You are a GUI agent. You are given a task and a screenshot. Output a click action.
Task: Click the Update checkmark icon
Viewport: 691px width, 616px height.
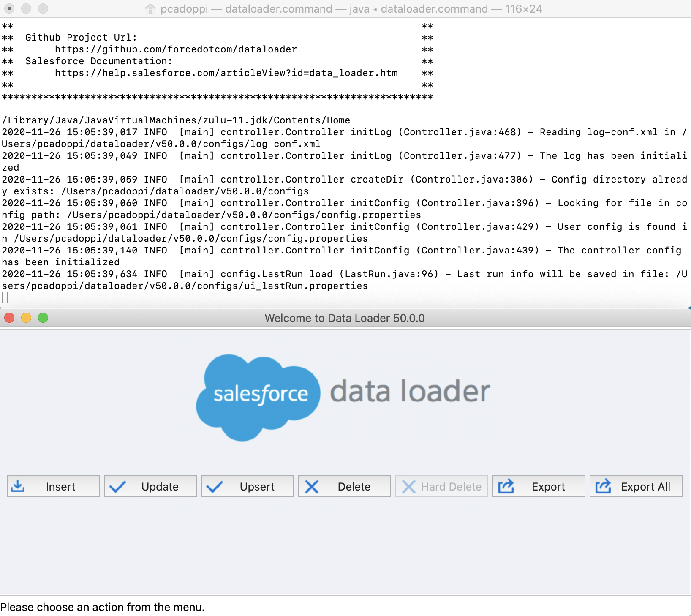coord(117,487)
